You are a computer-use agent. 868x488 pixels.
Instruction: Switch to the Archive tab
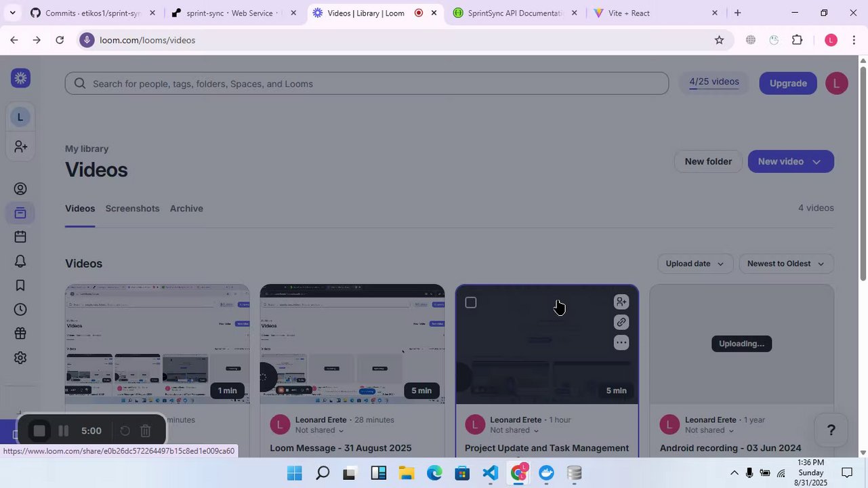pos(186,209)
